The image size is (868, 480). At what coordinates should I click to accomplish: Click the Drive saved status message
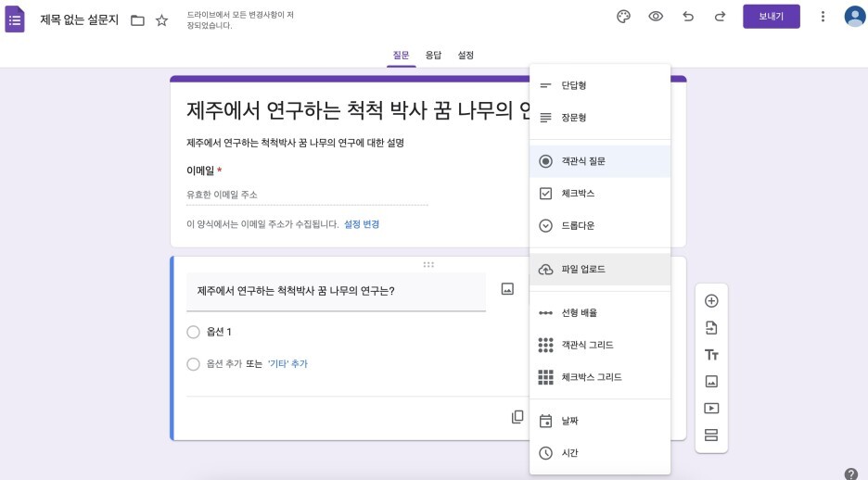(240, 19)
